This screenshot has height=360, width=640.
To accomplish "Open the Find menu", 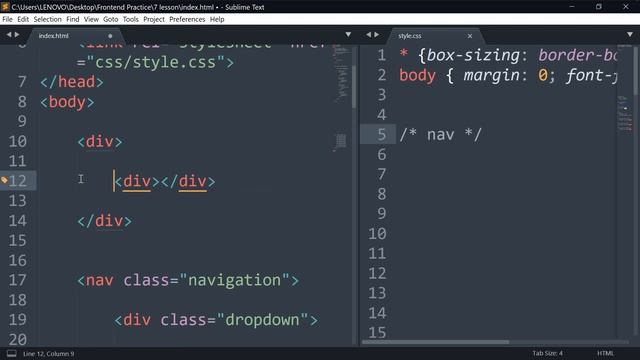I will pyautogui.click(x=73, y=19).
